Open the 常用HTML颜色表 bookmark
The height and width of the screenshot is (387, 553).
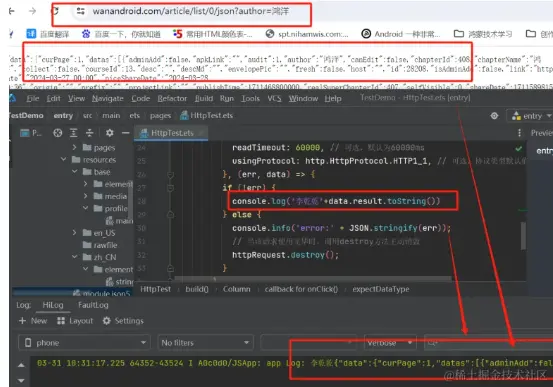(x=213, y=34)
